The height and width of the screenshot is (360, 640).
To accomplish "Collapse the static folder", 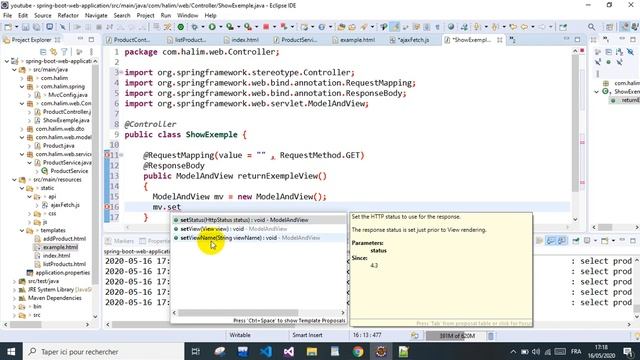I will [22, 188].
